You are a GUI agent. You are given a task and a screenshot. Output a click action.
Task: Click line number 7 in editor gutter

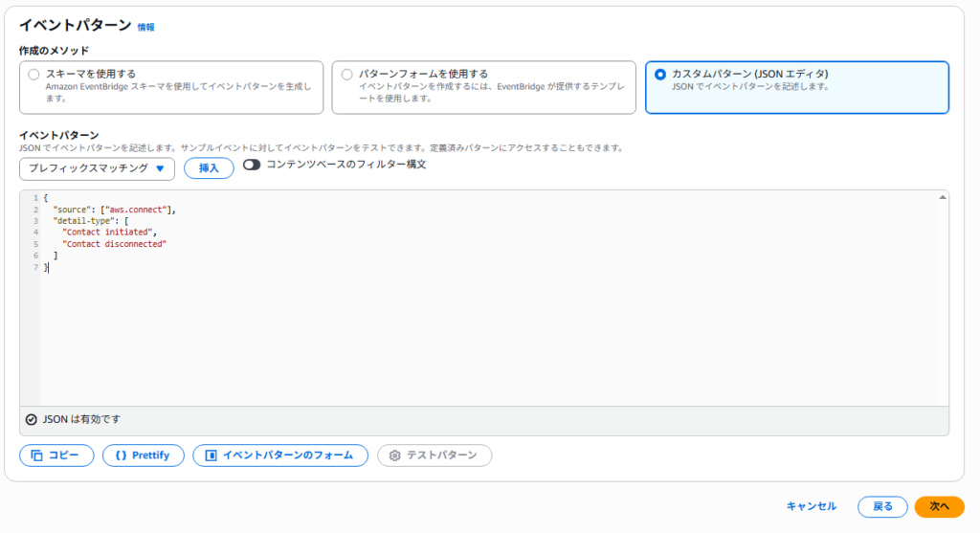[x=34, y=268]
